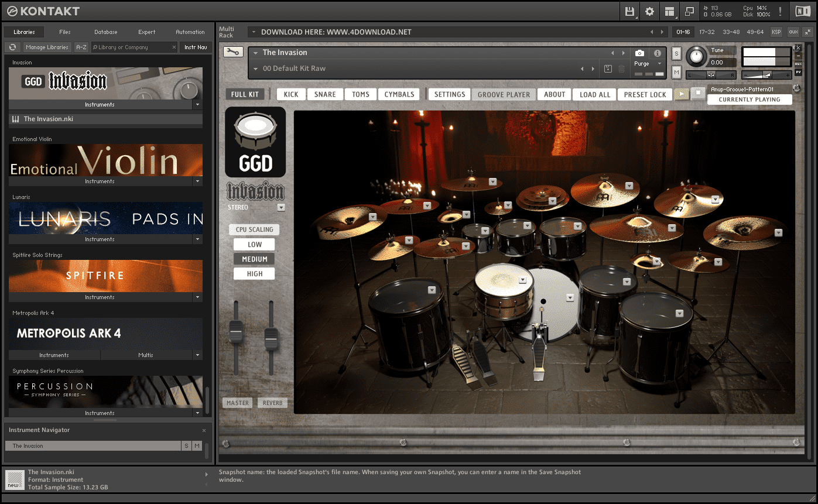818x504 pixels.
Task: Delete the snapshot with the trash icon
Action: point(622,68)
